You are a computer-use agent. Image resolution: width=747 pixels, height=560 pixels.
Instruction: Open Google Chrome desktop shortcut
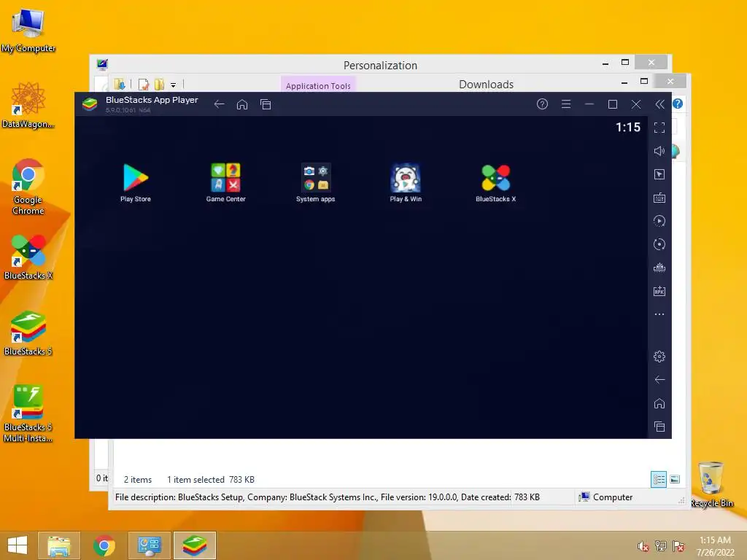(28, 187)
